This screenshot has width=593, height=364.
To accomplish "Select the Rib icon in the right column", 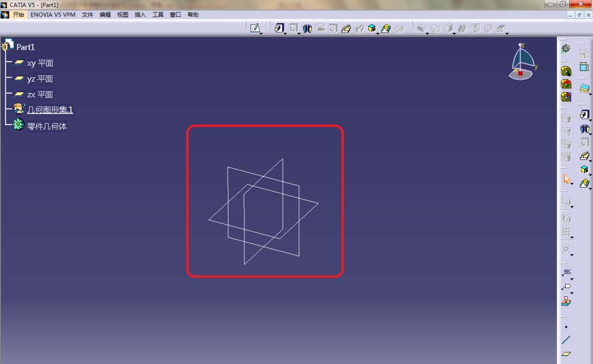I will pyautogui.click(x=584, y=156).
